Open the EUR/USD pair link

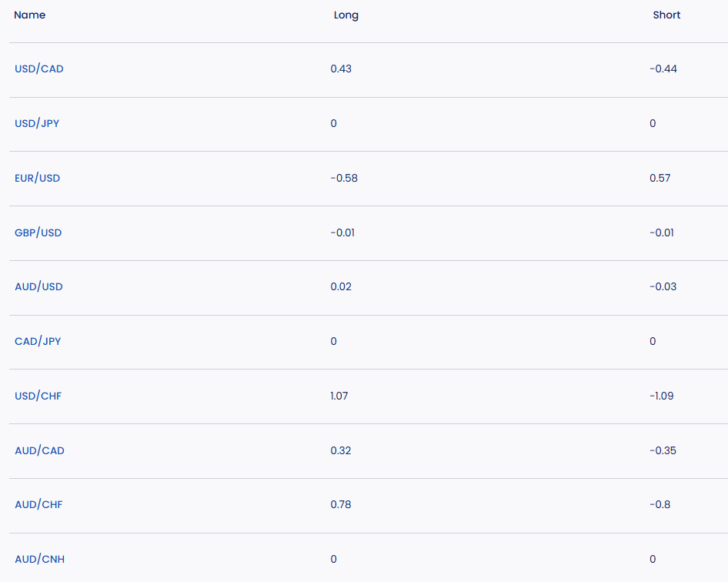(x=38, y=179)
